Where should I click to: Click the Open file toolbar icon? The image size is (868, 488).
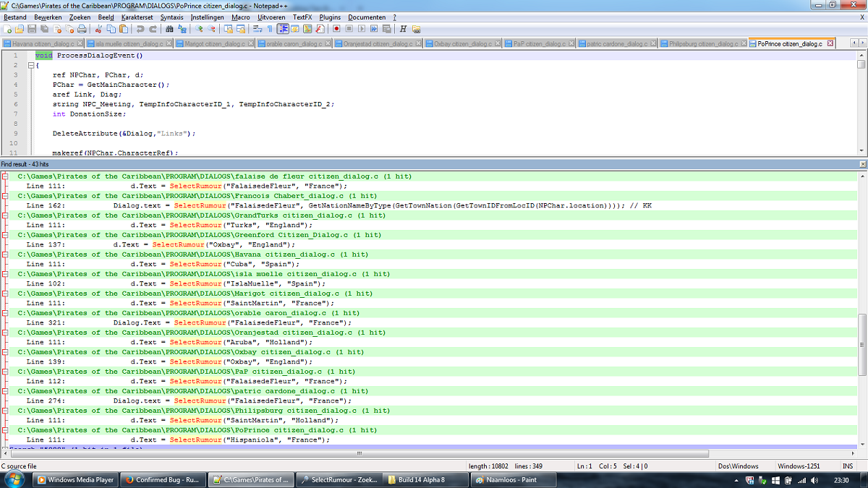tap(20, 29)
